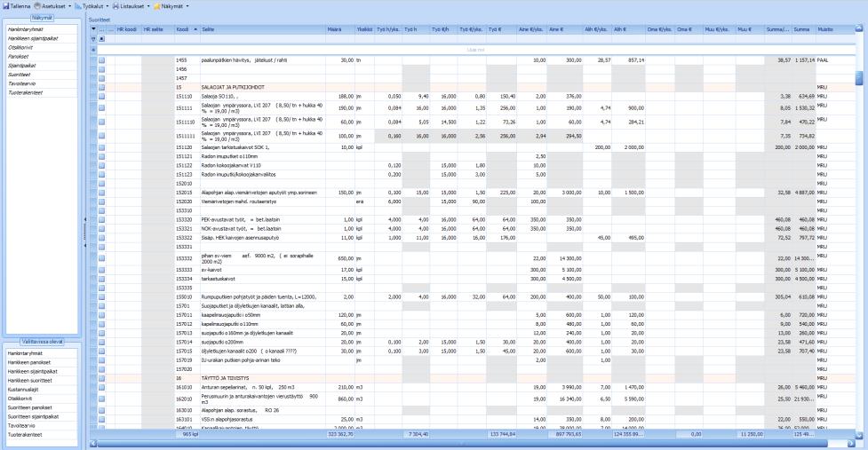Screen dimensions: 868x450
Task: Click the row icon for code 161010
Action: [x=101, y=388]
